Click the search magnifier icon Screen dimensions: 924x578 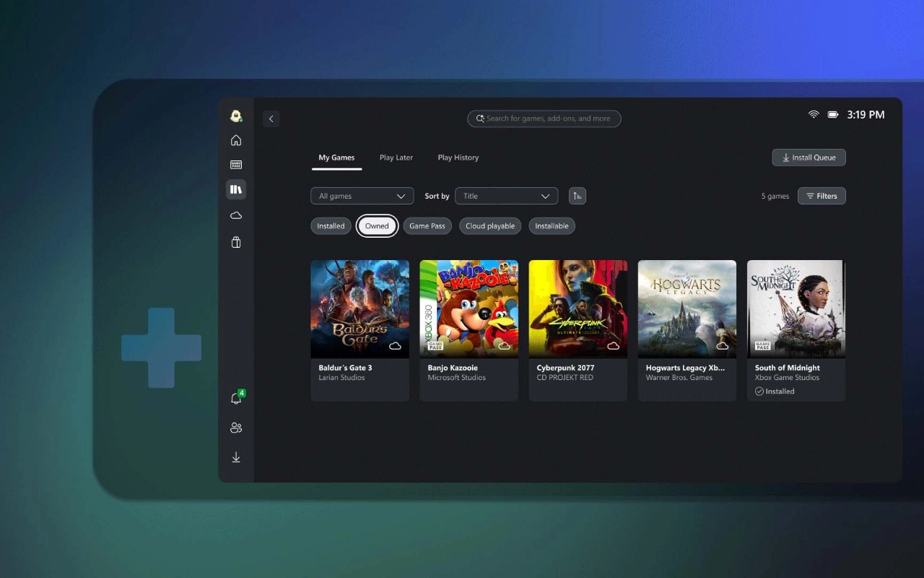480,118
